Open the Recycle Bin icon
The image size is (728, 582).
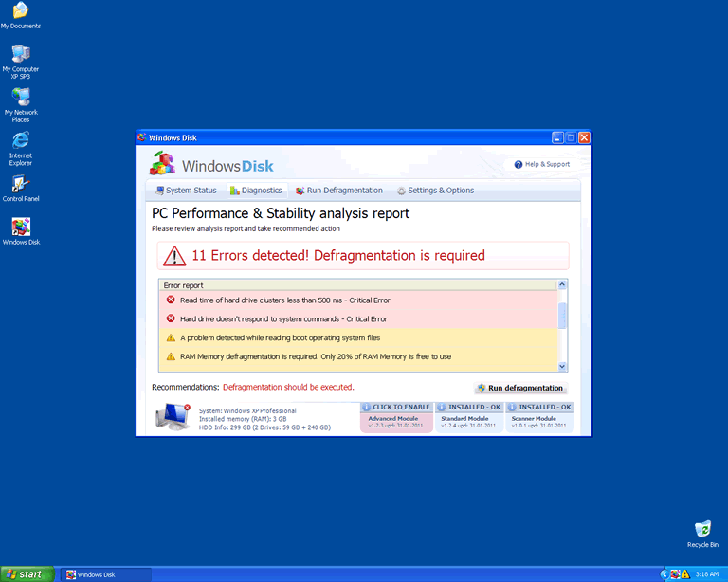[x=702, y=529]
